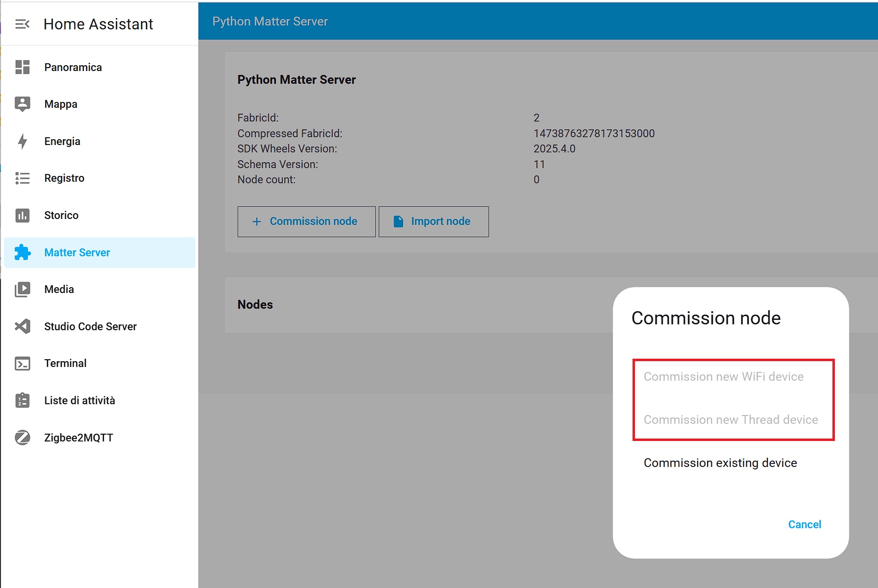
Task: Open Liste di attività entry
Action: [x=99, y=400]
